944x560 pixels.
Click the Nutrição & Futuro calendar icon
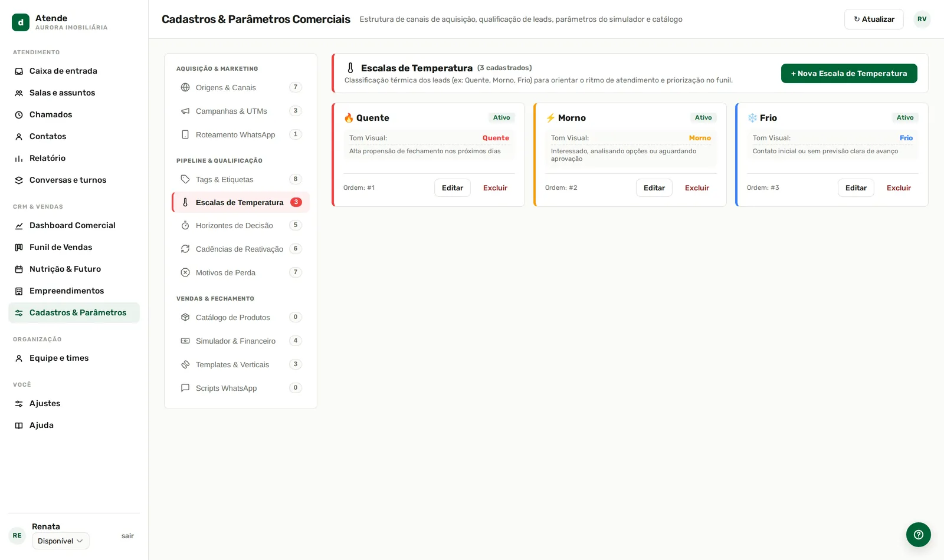pyautogui.click(x=19, y=269)
